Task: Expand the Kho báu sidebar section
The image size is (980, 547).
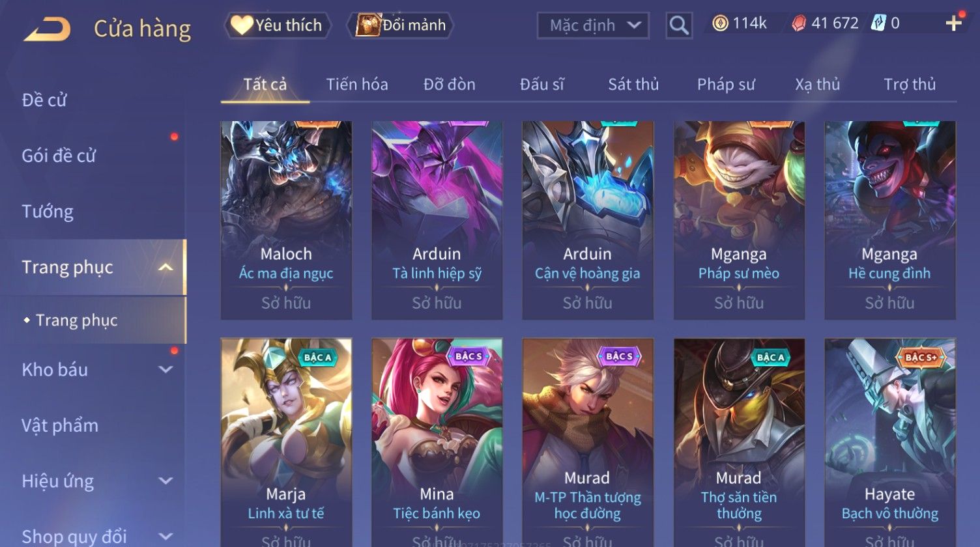Action: [x=166, y=370]
